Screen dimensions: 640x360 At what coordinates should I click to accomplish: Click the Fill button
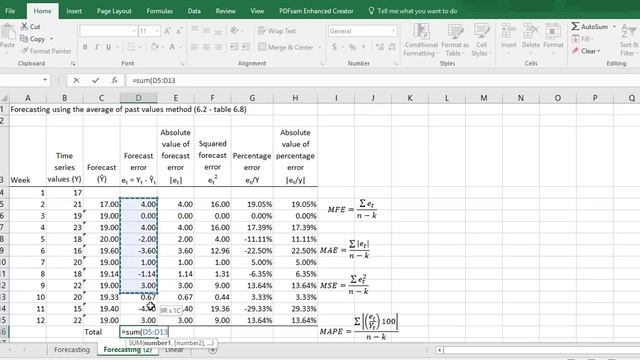tap(582, 39)
